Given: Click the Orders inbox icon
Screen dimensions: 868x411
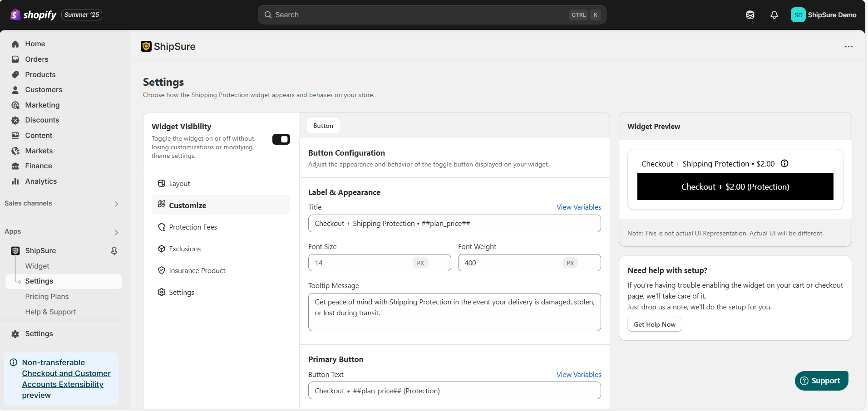Looking at the screenshot, I should point(15,59).
